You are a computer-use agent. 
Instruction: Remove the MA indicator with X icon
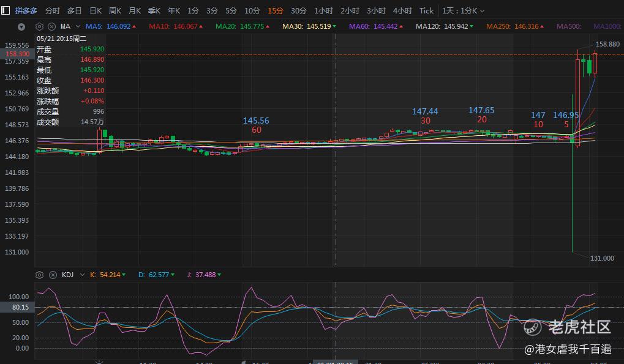tap(51, 27)
